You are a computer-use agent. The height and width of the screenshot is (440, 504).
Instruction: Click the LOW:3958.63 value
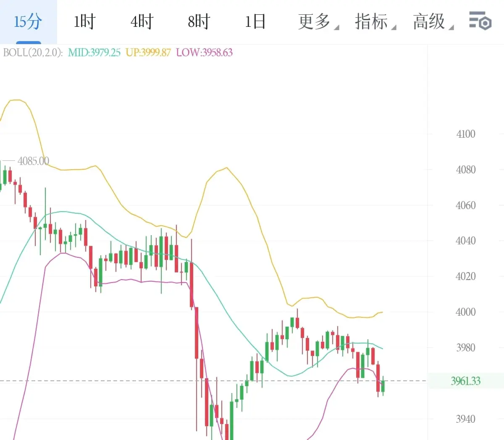(205, 52)
